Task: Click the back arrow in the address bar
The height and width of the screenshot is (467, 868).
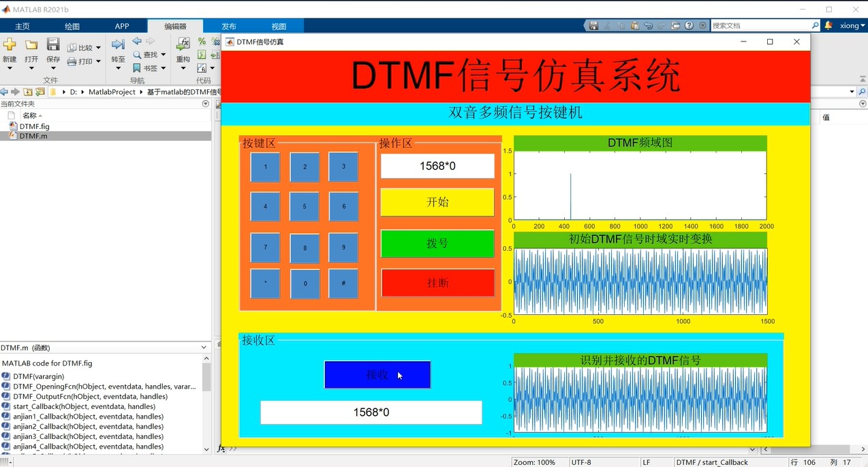Action: 4,92
